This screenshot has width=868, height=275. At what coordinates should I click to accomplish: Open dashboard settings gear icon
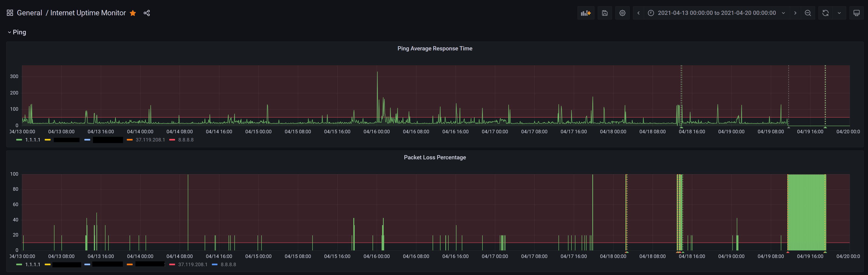(x=622, y=13)
